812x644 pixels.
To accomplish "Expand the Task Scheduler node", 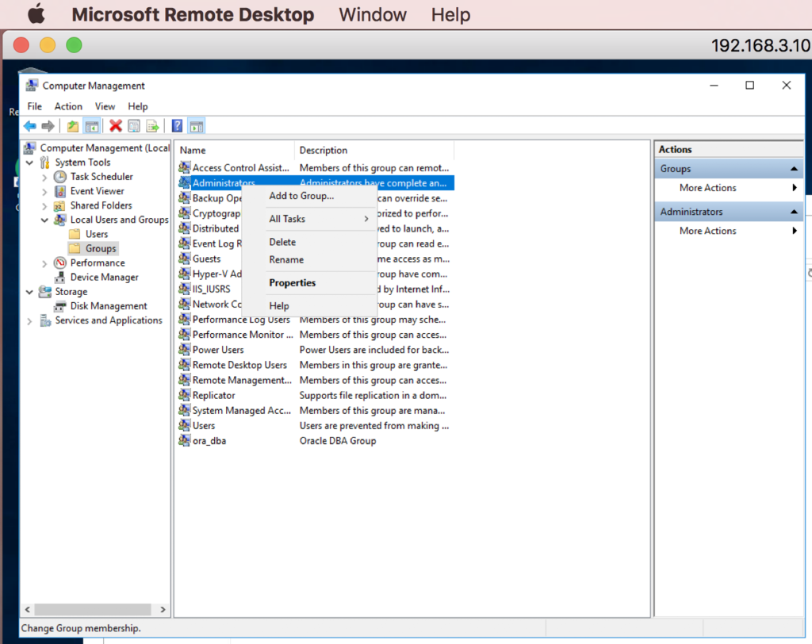I will click(x=44, y=177).
